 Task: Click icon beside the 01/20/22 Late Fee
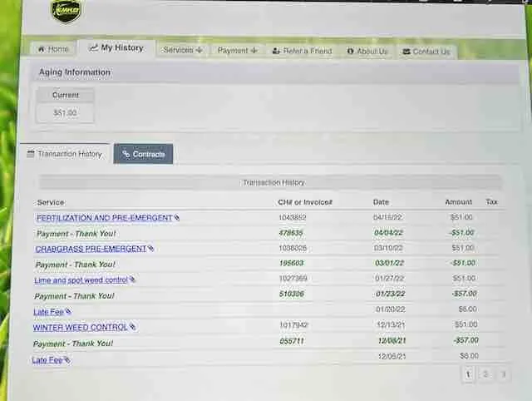[68, 312]
